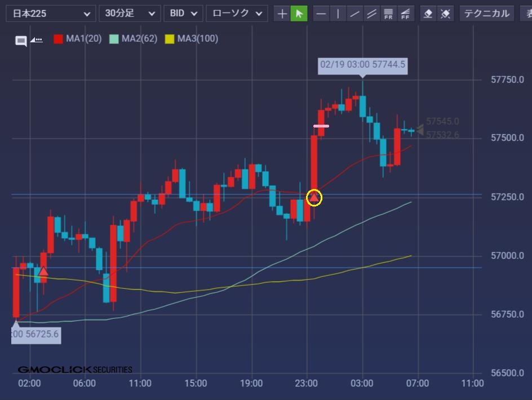Viewport: 532px width, 400px height.
Task: Select the vertical line drawing tool
Action: [x=338, y=14]
